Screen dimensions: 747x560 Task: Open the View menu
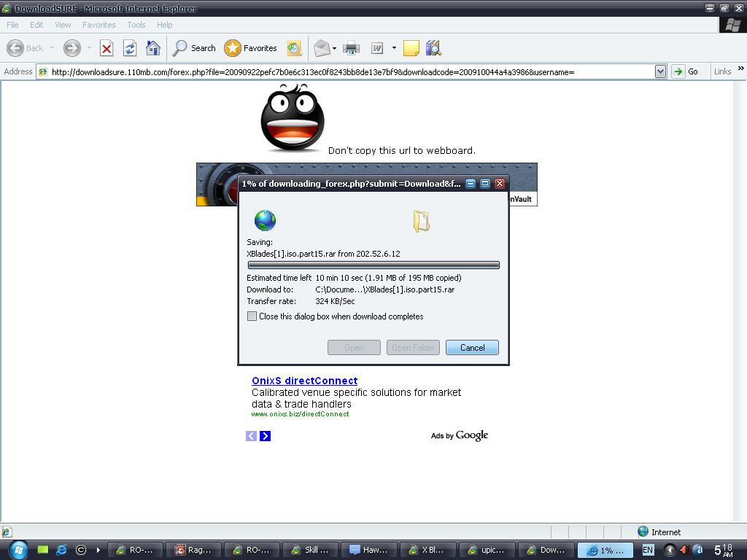(x=63, y=25)
